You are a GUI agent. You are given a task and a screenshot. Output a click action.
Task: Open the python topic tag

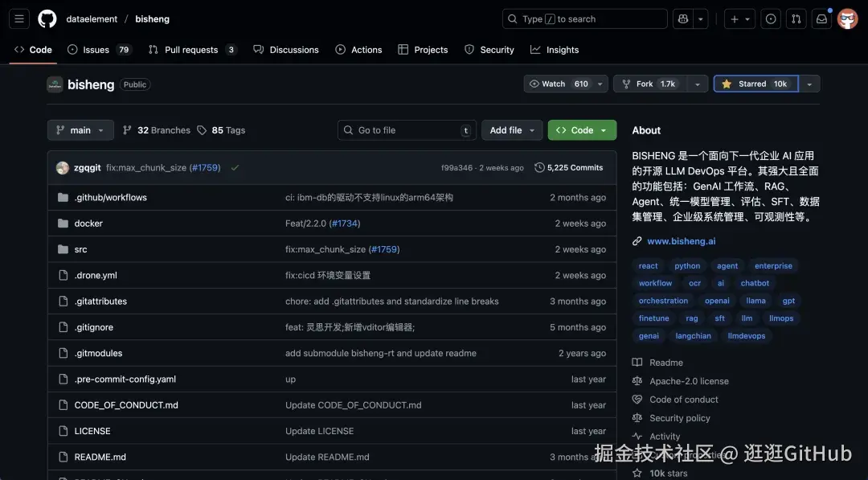tap(687, 266)
